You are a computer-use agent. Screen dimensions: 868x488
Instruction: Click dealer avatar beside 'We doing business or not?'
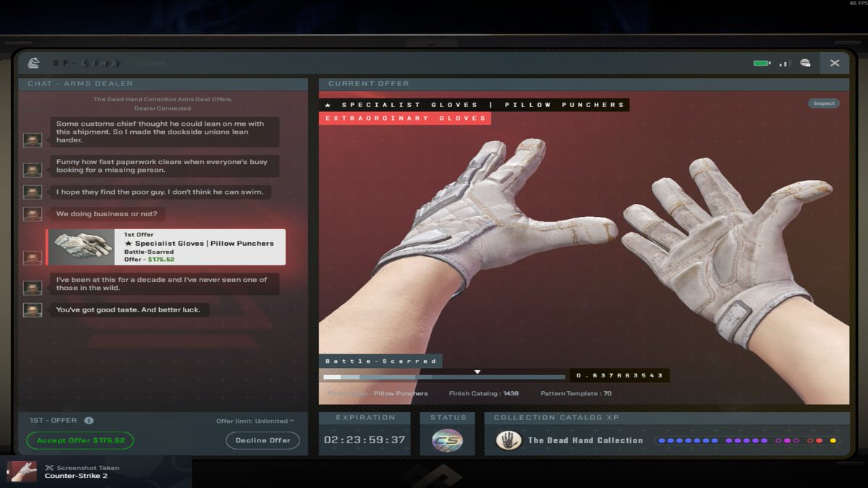[32, 215]
